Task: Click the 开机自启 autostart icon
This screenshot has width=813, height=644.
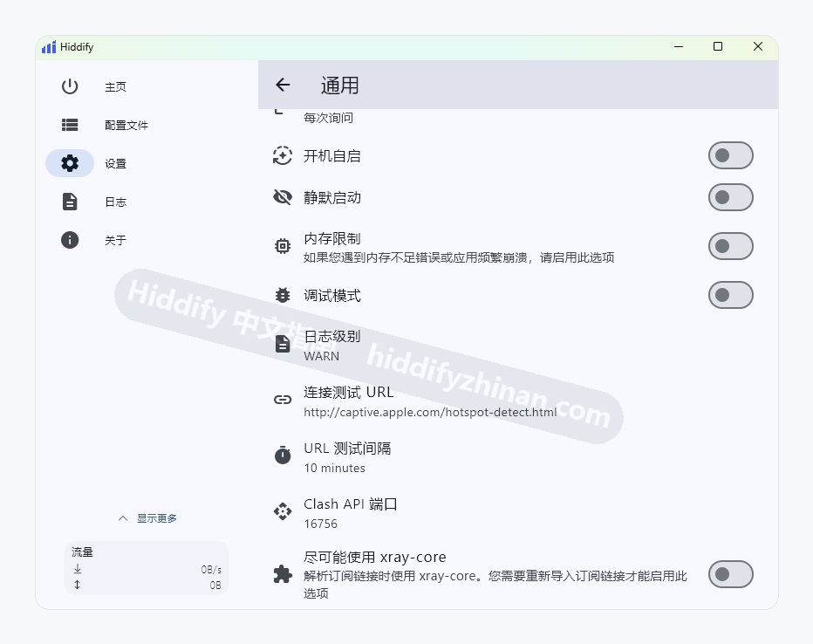Action: click(x=283, y=155)
